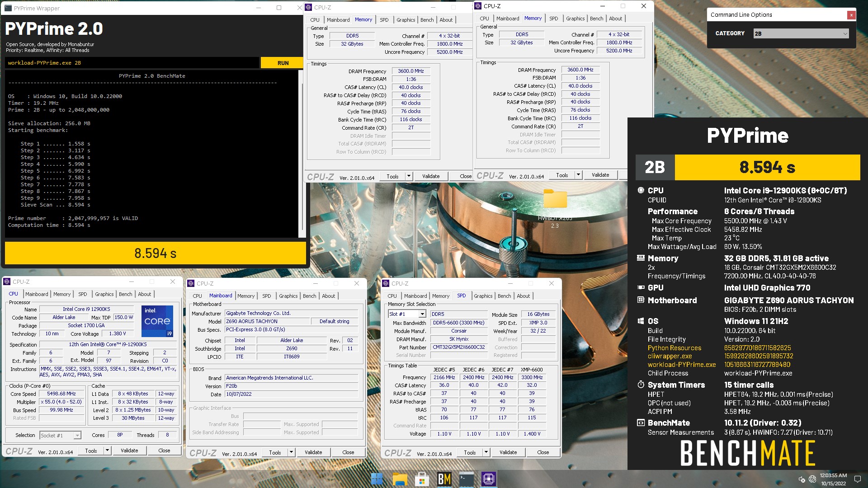The image size is (868, 488).
Task: Open Tools dropdown arrow in Mainboard-tab window
Action: pyautogui.click(x=291, y=452)
